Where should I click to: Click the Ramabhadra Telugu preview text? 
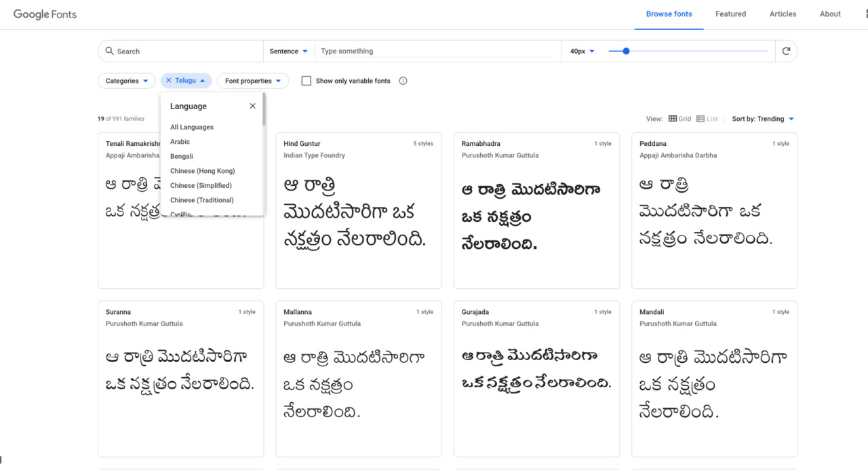pyautogui.click(x=531, y=216)
